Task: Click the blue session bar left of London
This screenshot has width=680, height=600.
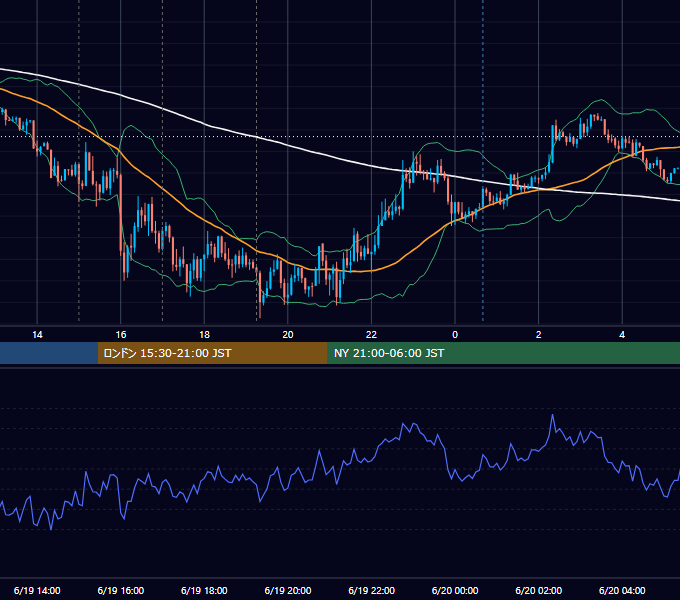Action: [x=49, y=353]
